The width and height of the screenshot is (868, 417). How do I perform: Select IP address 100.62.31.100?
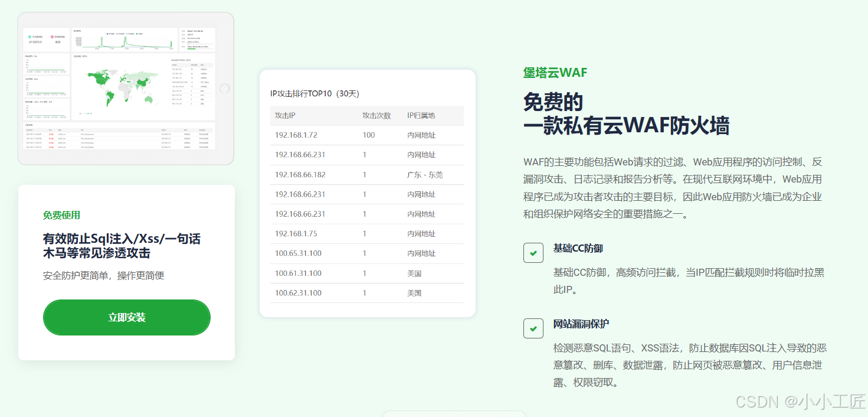298,293
